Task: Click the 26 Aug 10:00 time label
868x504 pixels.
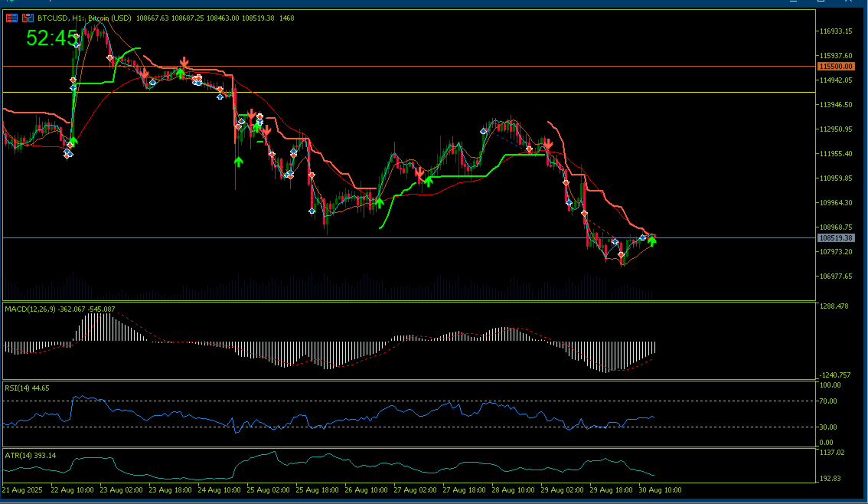Action: [367, 490]
